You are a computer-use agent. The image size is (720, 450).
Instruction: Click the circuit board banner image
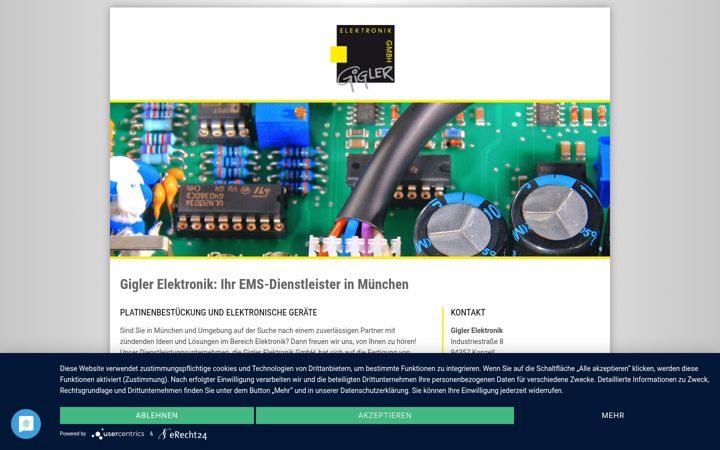(360, 179)
